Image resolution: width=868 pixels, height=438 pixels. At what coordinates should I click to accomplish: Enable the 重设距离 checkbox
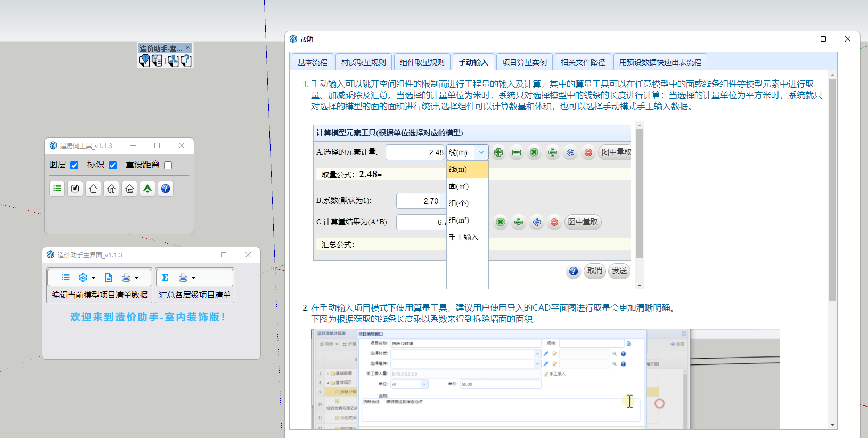coord(168,165)
